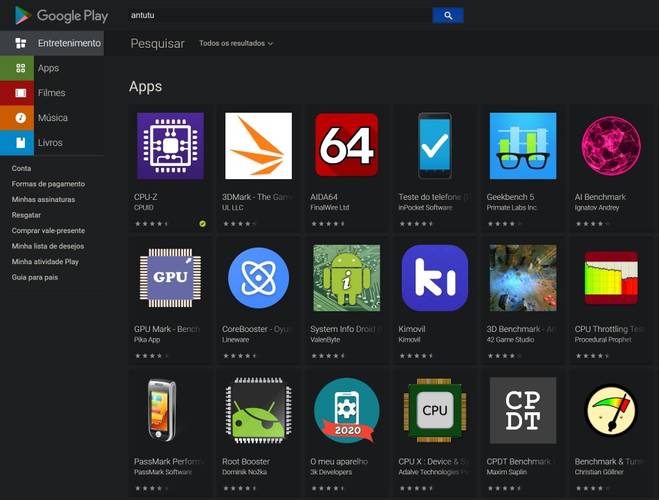Click the Pika App developer name
The image size is (659, 500).
pyautogui.click(x=147, y=339)
